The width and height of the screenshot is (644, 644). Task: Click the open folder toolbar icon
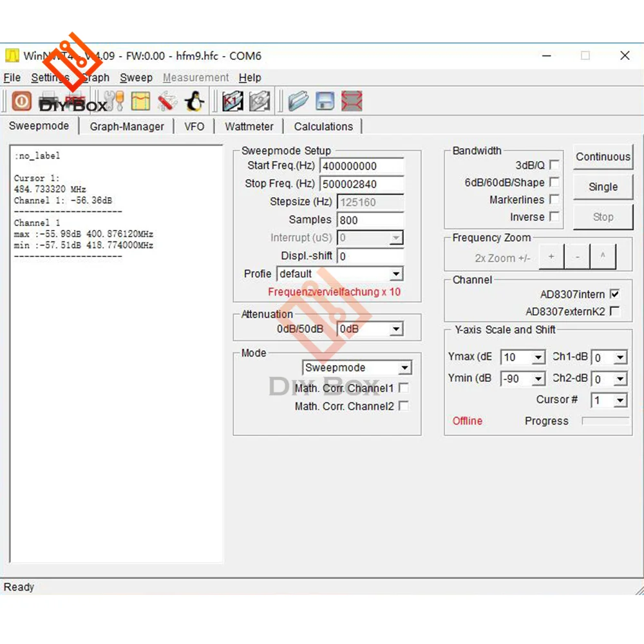click(x=298, y=102)
